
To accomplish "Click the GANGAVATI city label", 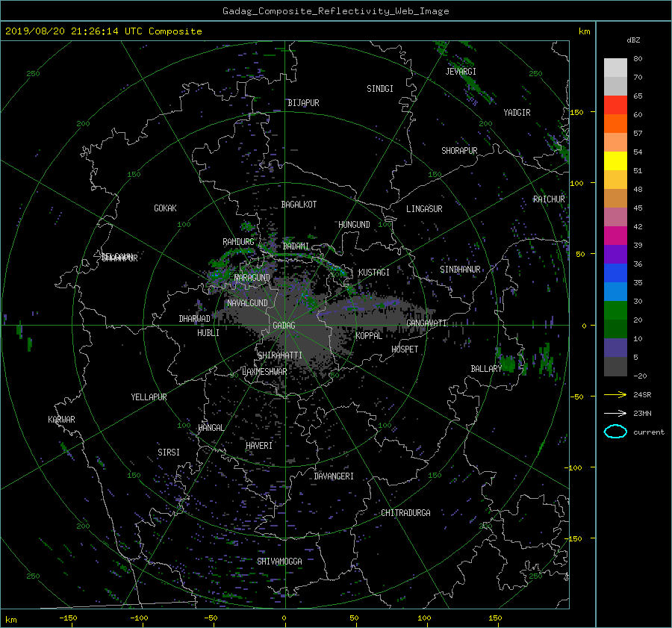I will coord(426,323).
